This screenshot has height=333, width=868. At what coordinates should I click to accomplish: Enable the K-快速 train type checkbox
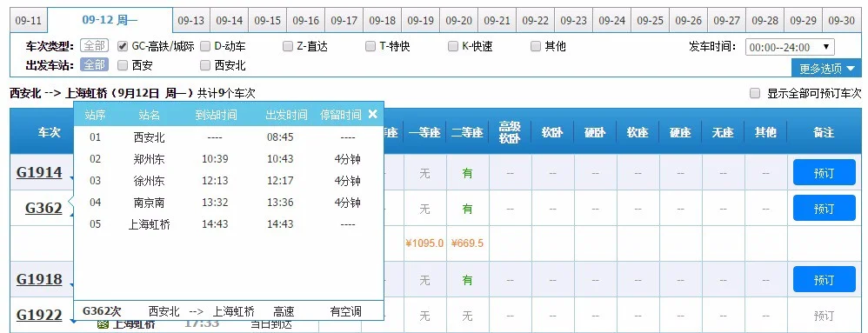click(x=453, y=46)
